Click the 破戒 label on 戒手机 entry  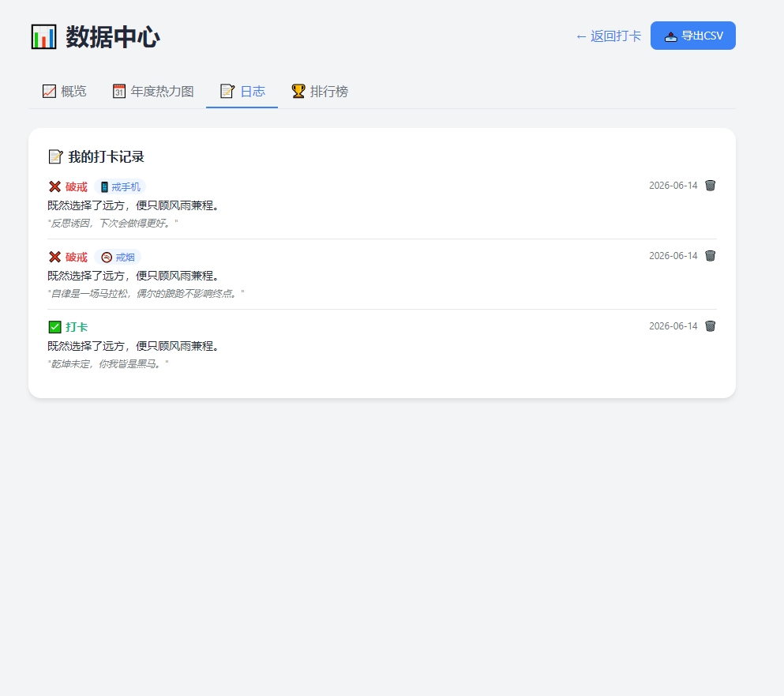click(x=77, y=187)
